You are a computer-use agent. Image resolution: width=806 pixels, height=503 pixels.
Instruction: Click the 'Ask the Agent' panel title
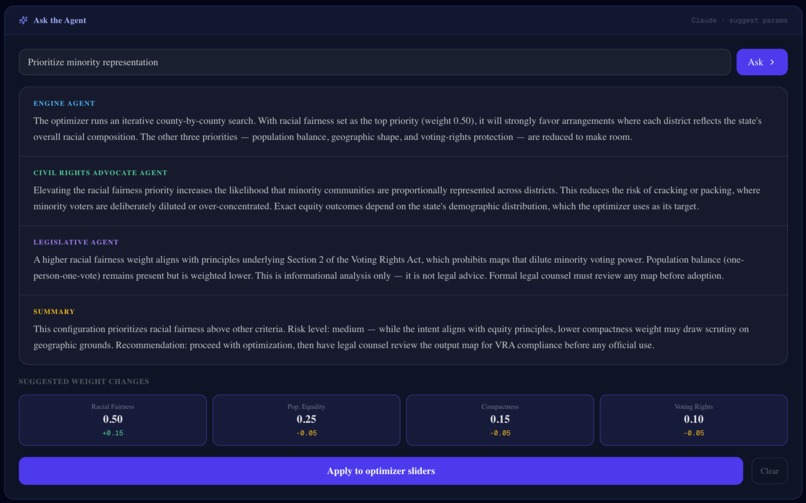click(x=60, y=20)
